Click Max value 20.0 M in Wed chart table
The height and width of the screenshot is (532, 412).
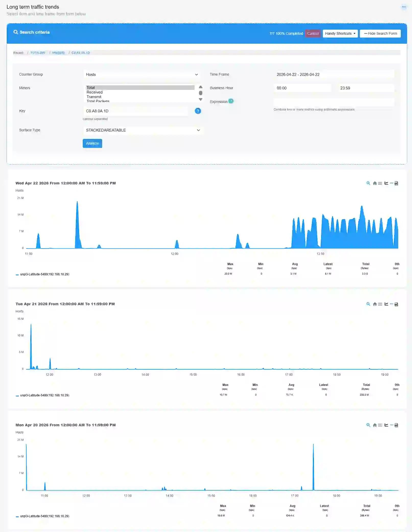click(x=228, y=274)
